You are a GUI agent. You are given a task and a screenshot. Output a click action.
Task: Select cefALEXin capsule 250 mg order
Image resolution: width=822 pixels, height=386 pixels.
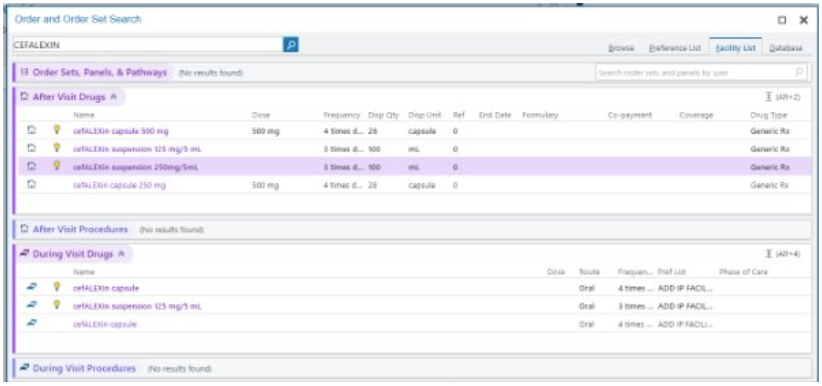tap(120, 185)
